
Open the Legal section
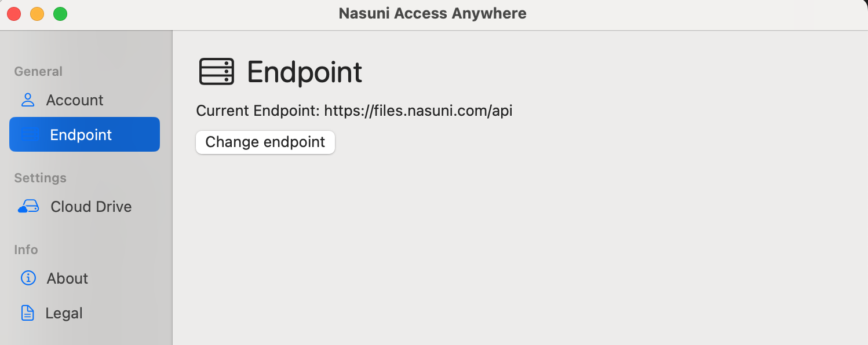click(64, 313)
